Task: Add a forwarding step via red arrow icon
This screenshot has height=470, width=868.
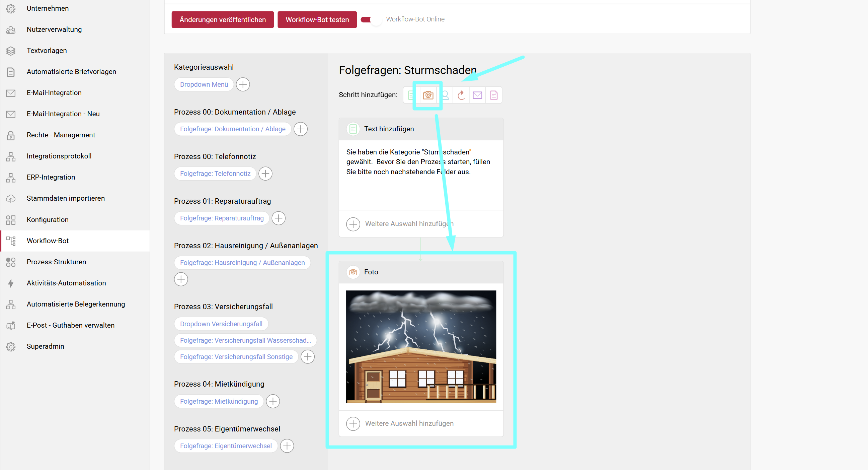Action: click(461, 95)
